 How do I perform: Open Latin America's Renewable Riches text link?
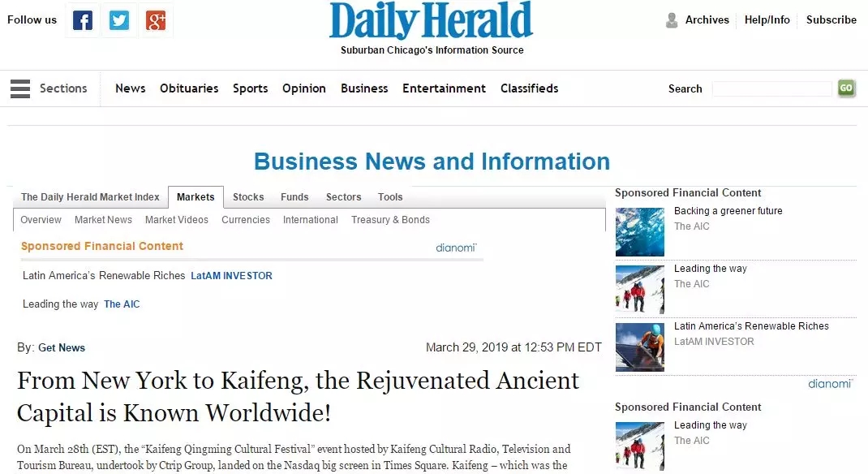pyautogui.click(x=104, y=276)
